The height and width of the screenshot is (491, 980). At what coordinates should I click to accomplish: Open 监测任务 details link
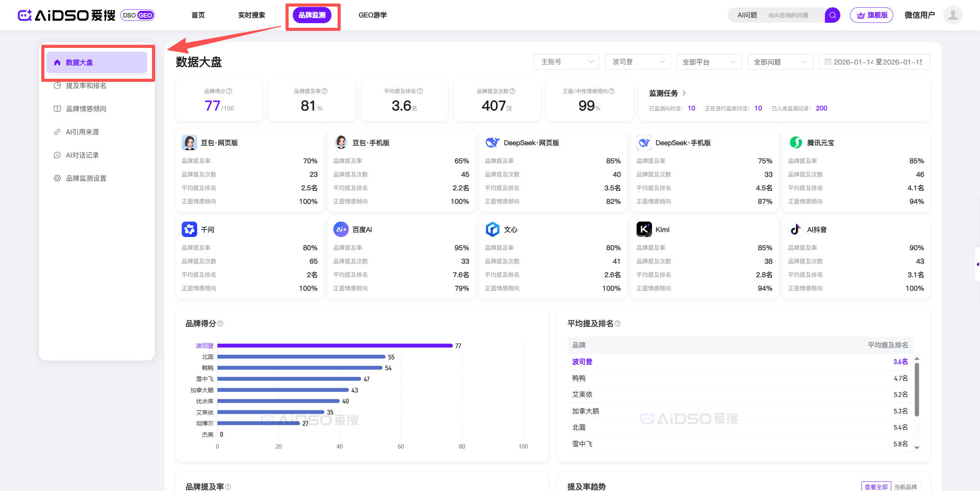pos(667,93)
